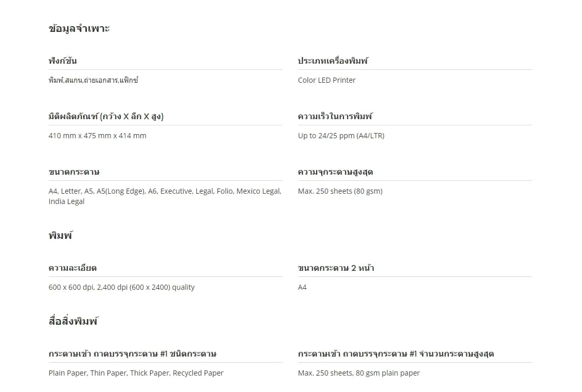
Task: Select the 600 x 600 dpi resolution value
Action: coord(121,287)
